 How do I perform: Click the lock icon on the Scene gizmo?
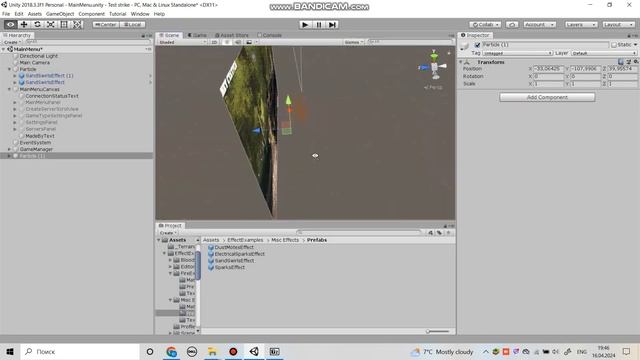click(449, 53)
